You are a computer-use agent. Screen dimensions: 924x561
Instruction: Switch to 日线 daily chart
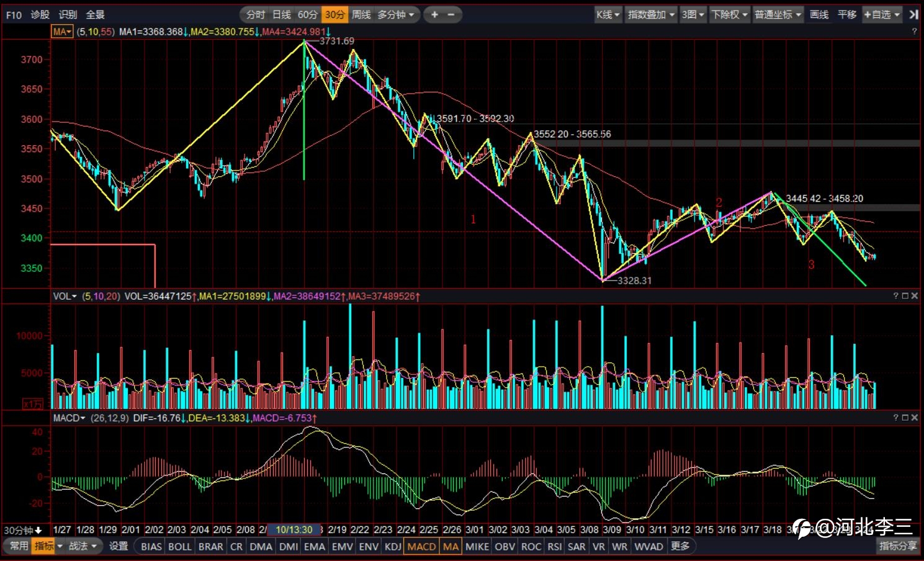pos(282,14)
